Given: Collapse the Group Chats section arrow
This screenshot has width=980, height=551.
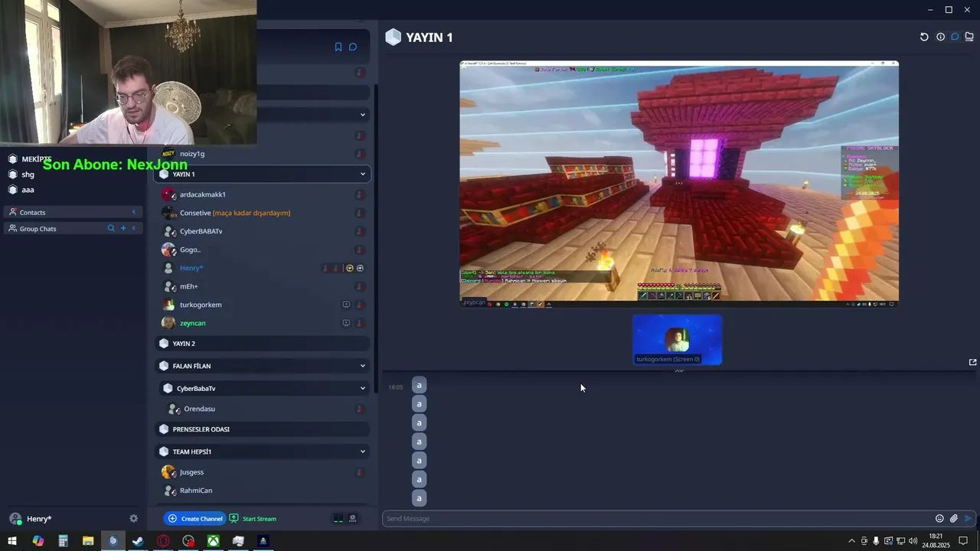Looking at the screenshot, I should coord(134,228).
